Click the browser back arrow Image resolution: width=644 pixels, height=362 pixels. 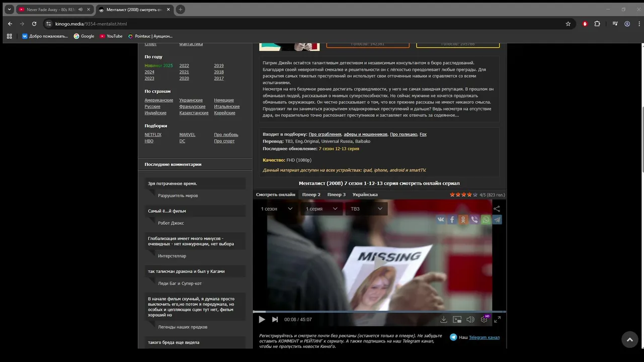tap(10, 24)
